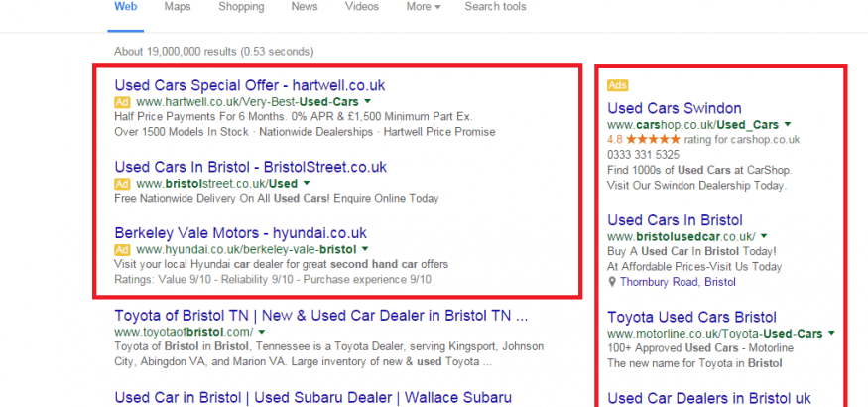Click the location pin by Thornbury Road

tap(612, 282)
